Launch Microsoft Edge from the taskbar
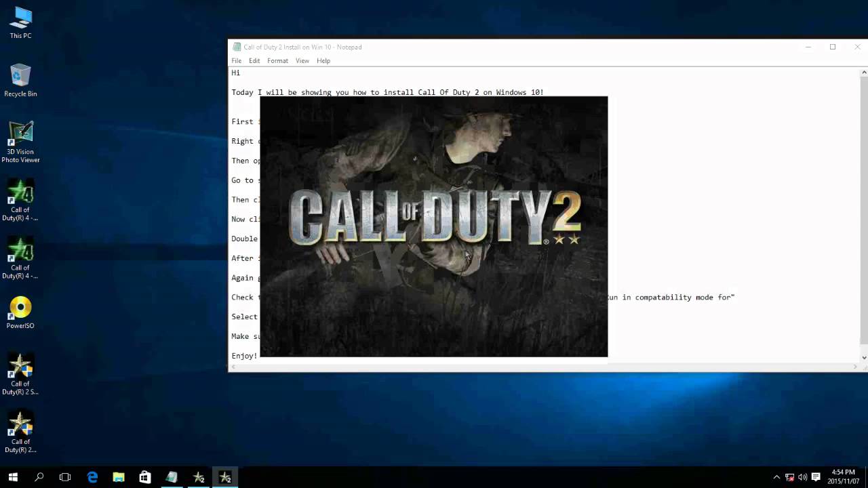The image size is (868, 488). 92,477
